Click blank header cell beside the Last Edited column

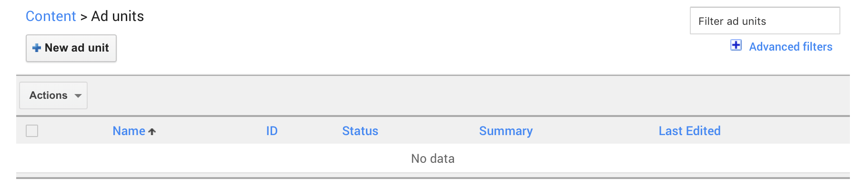(785, 131)
